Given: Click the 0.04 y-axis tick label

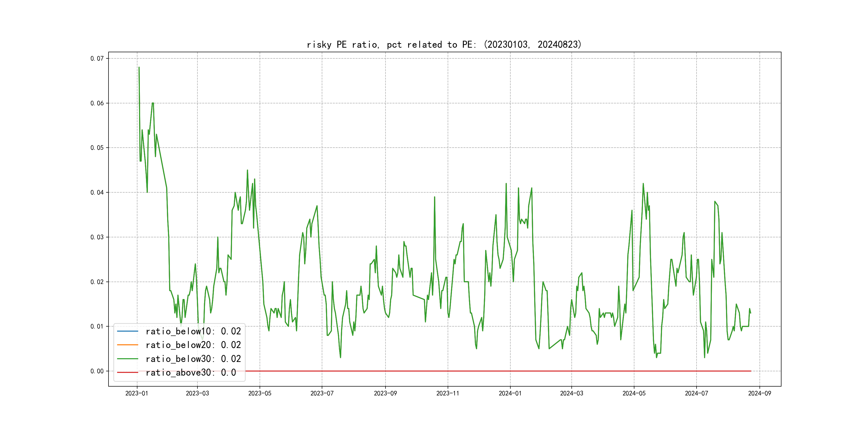Looking at the screenshot, I should 97,192.
